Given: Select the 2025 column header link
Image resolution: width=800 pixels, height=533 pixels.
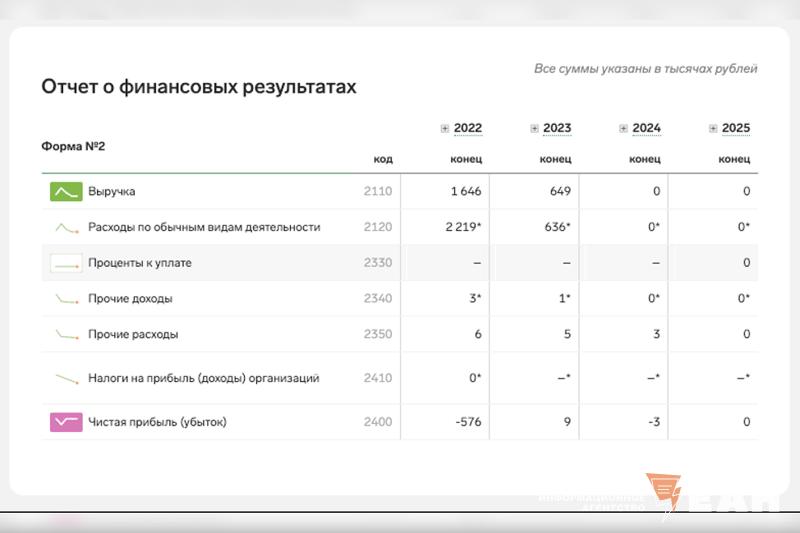Looking at the screenshot, I should [x=736, y=129].
